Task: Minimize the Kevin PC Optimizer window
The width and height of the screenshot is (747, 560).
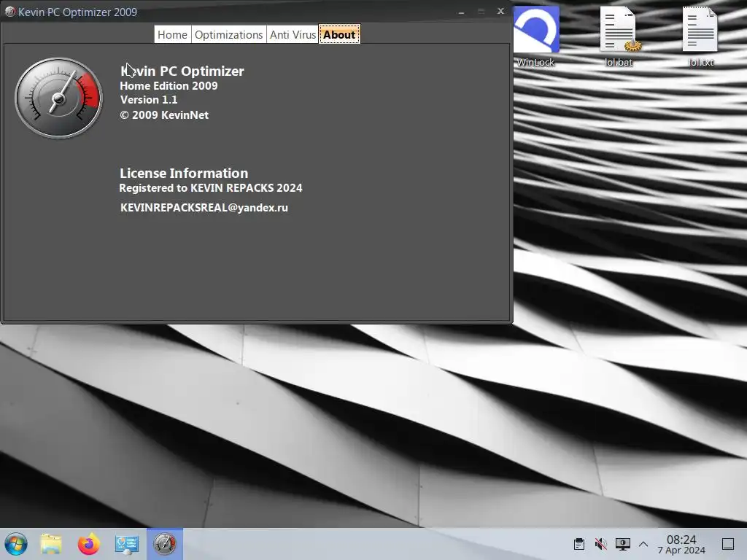Action: click(461, 12)
